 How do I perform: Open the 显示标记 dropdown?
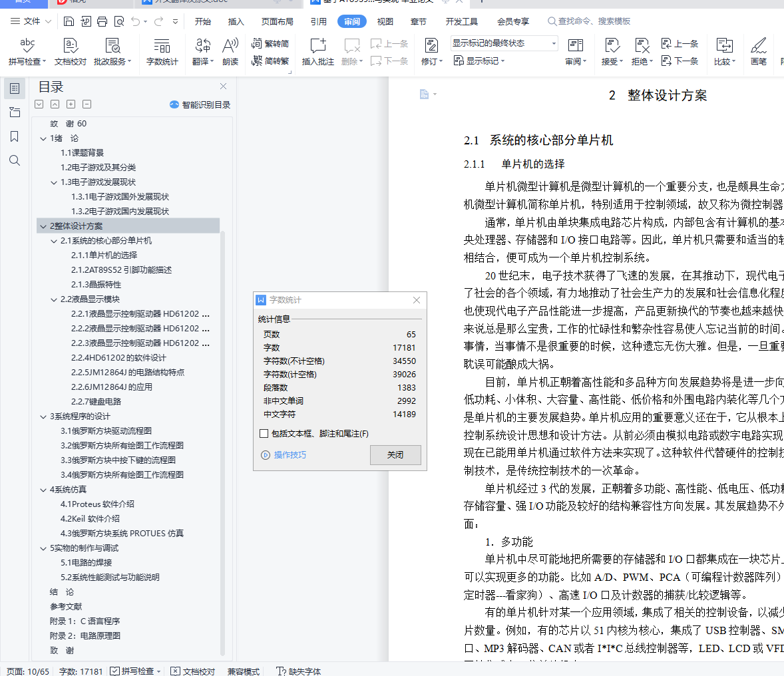[x=479, y=61]
